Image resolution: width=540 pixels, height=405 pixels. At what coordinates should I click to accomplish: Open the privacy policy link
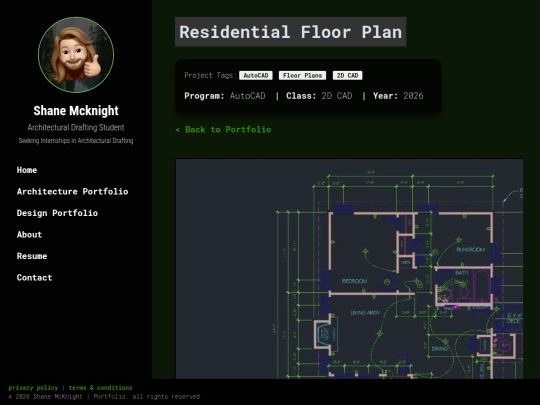(33, 388)
